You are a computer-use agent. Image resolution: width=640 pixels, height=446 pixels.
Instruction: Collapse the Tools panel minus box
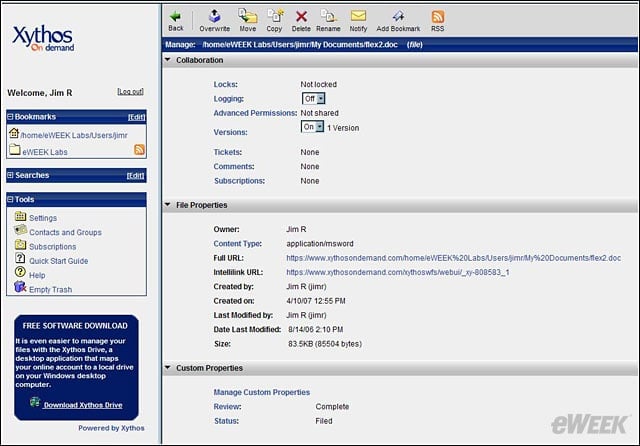tap(10, 200)
